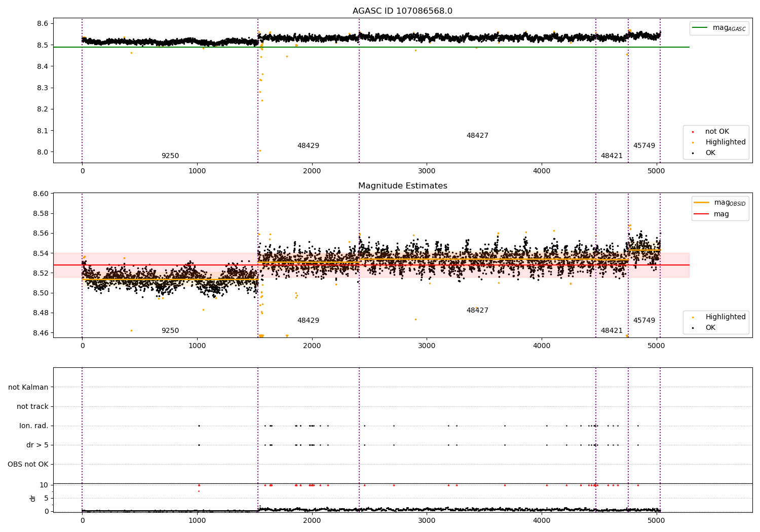Image resolution: width=760 pixels, height=532 pixels.
Task: Click the 'dr > 5' axis label
Action: pos(37,445)
